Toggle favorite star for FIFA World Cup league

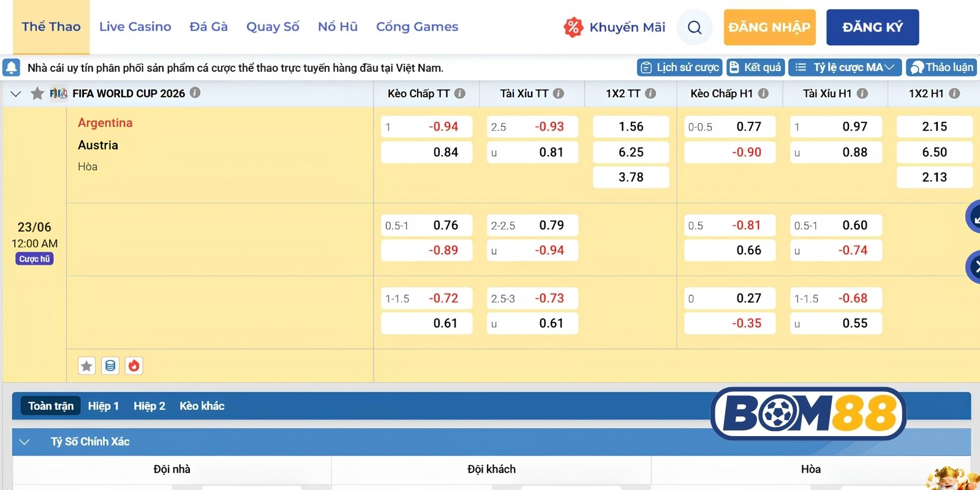pos(37,93)
